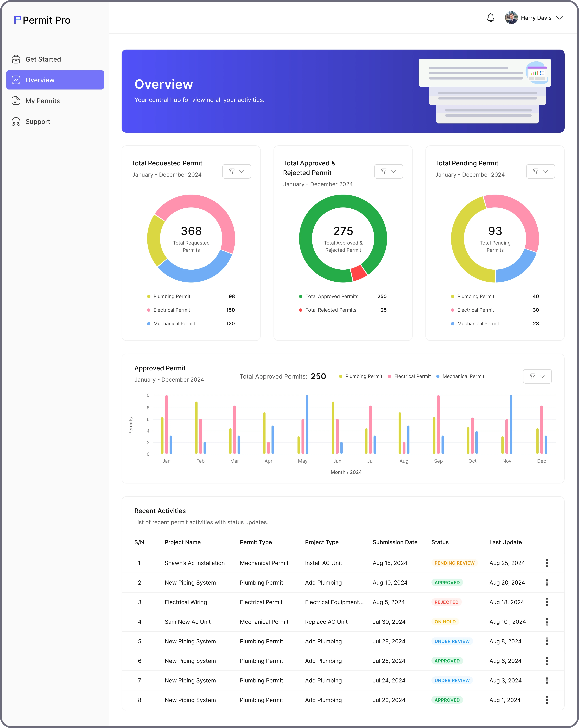The height and width of the screenshot is (728, 579).
Task: Open actions menu for Sam New Ac Unit row
Action: coord(547,622)
